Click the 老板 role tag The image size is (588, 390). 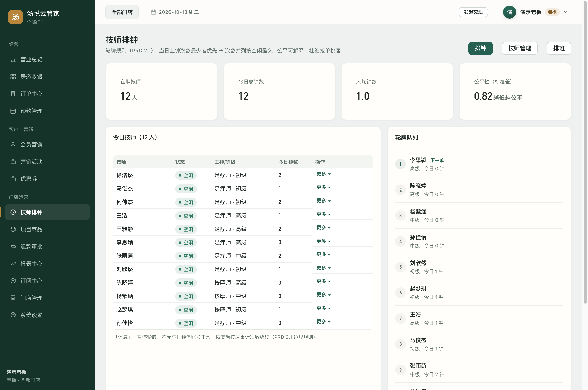(552, 12)
